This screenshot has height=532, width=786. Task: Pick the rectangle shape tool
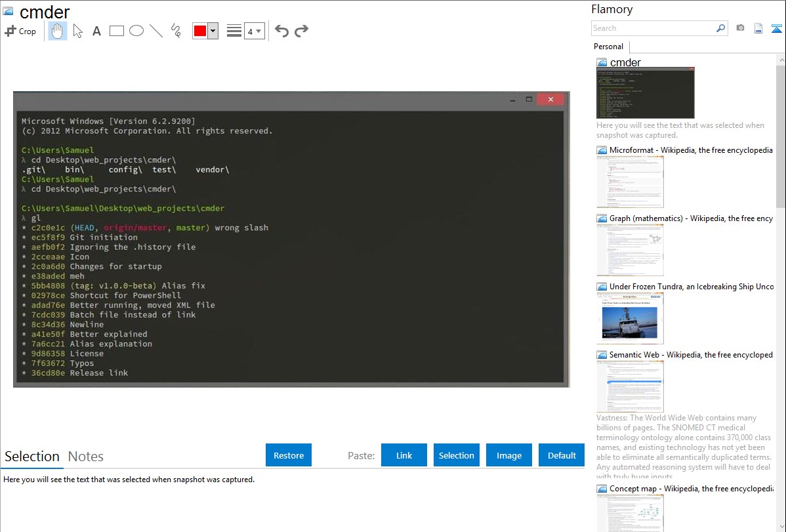tap(117, 31)
